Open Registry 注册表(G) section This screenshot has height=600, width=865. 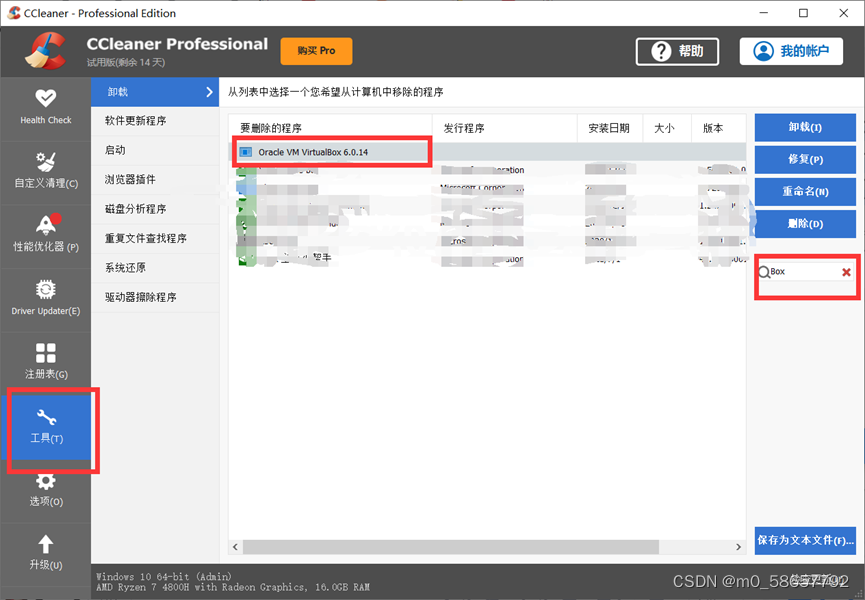(x=45, y=363)
